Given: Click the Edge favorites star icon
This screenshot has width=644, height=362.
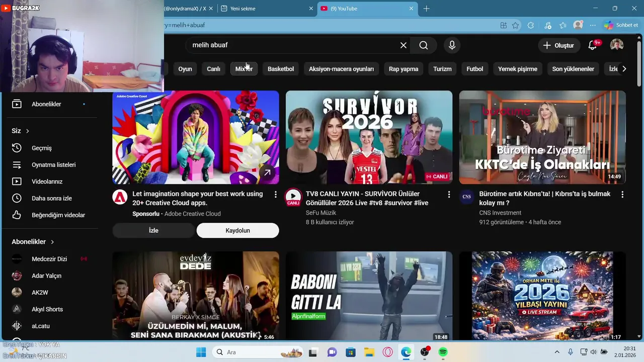Looking at the screenshot, I should [515, 25].
